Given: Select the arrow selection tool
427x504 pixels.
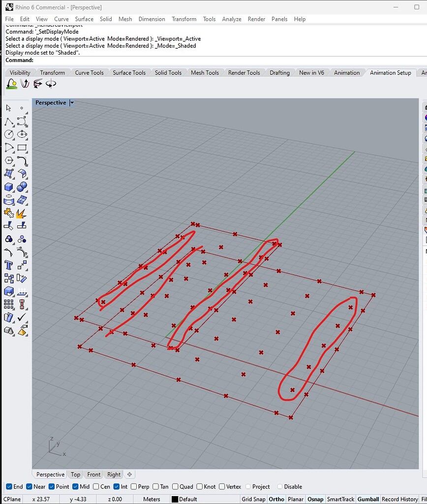Looking at the screenshot, I should pos(7,107).
